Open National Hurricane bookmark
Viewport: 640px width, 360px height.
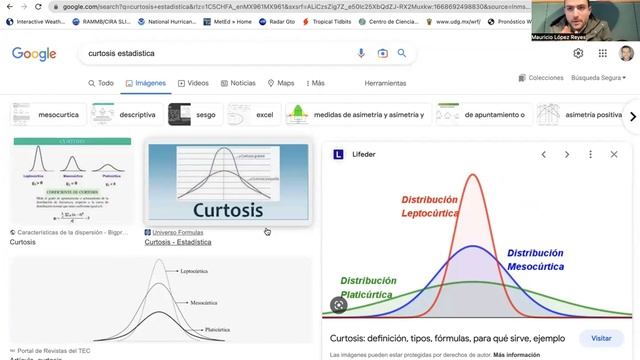pos(167,22)
